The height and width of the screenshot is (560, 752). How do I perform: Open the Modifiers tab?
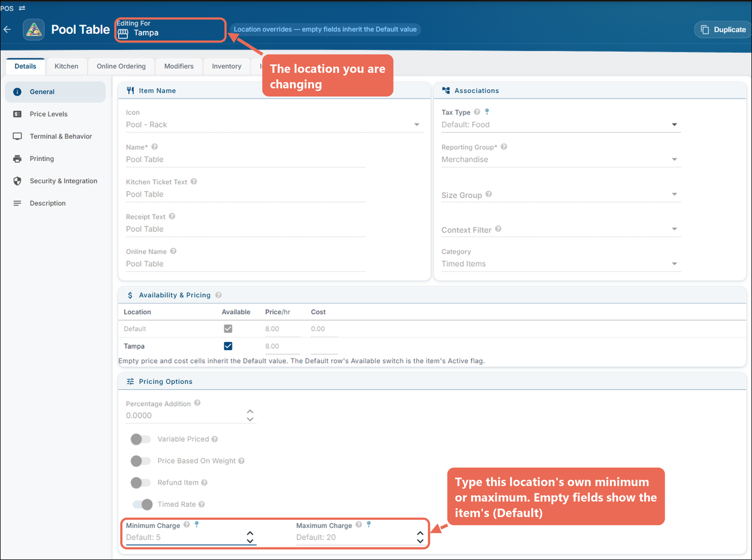[x=179, y=66]
